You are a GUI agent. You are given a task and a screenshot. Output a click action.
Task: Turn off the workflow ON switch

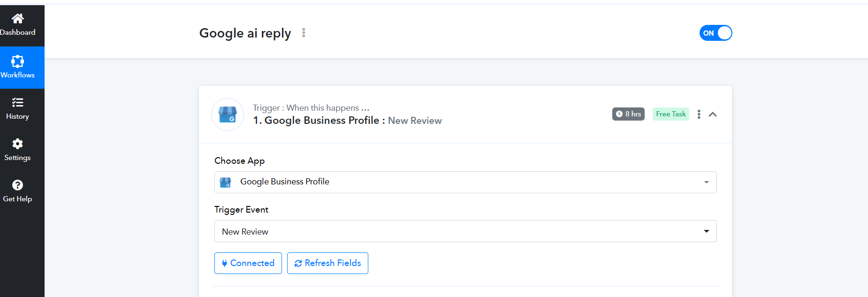[x=716, y=33]
